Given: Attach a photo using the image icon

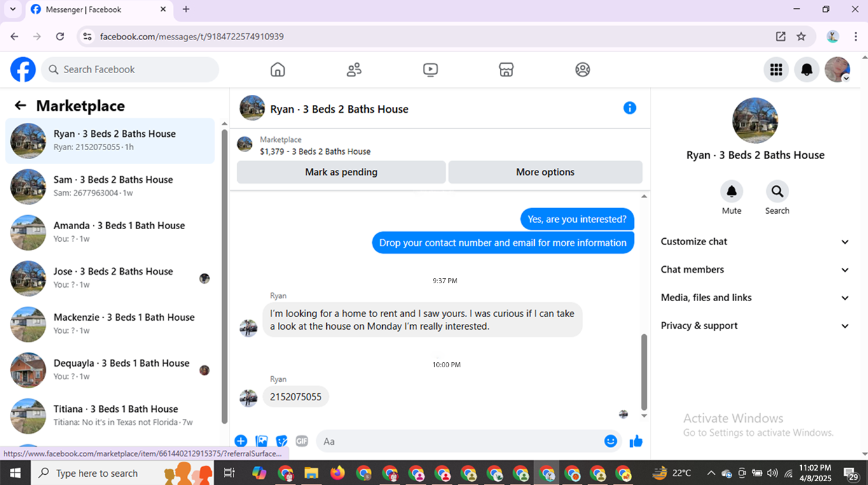Looking at the screenshot, I should click(x=261, y=441).
